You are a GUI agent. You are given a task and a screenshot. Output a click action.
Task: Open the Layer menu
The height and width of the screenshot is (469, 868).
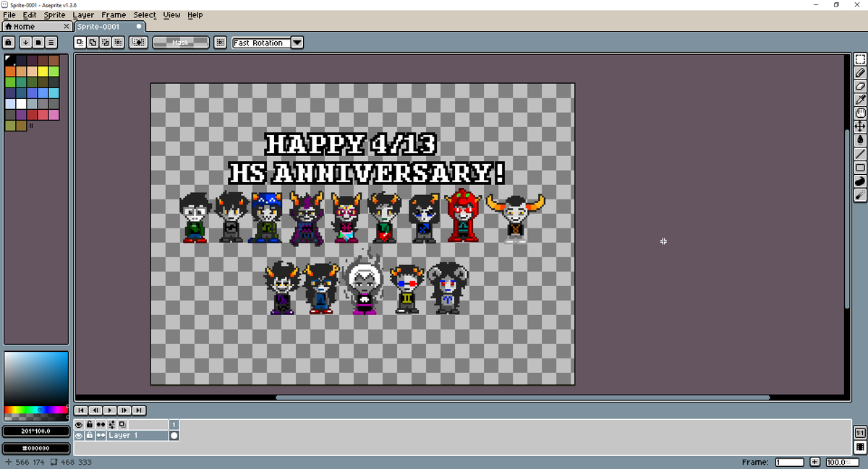(x=83, y=14)
